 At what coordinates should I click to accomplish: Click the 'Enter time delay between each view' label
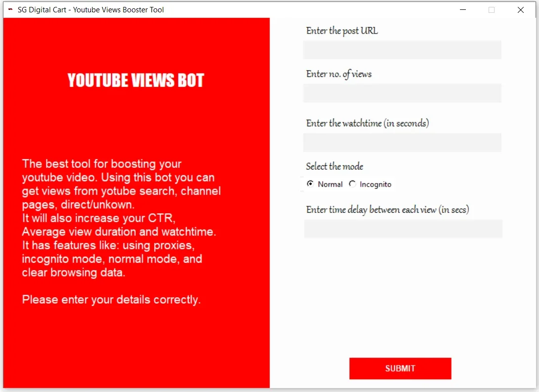387,209
